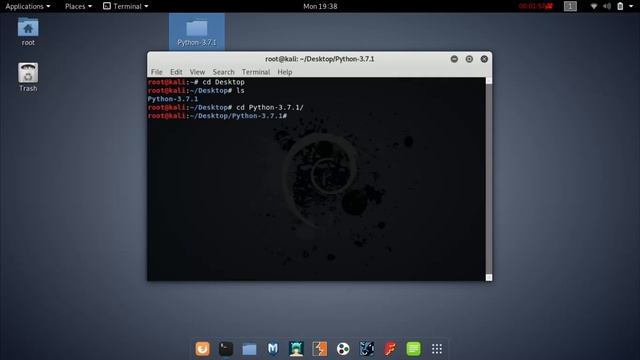
Task: Open the View menu in the terminal
Action: 197,72
